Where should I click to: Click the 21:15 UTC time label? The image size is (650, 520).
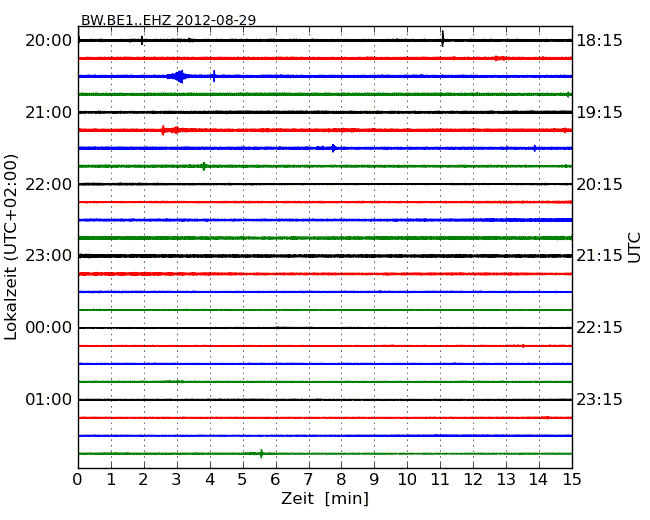(x=599, y=255)
